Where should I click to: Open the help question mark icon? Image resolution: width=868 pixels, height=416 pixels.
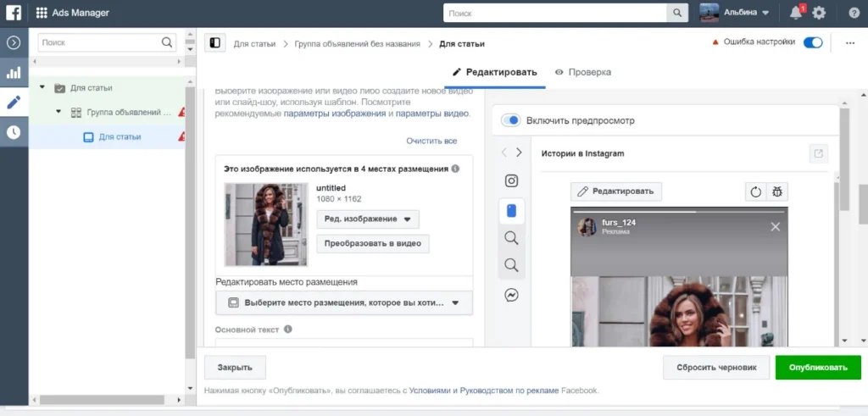[x=854, y=13]
